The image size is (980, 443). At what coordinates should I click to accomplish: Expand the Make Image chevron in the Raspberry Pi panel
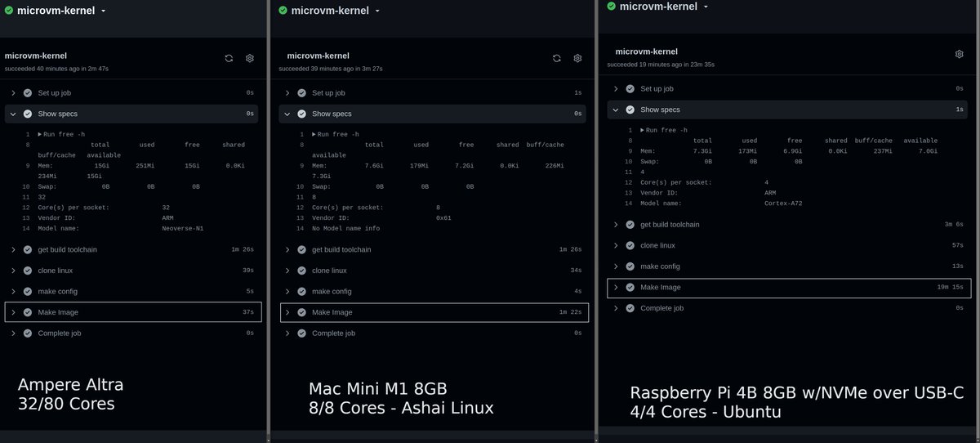click(x=617, y=288)
